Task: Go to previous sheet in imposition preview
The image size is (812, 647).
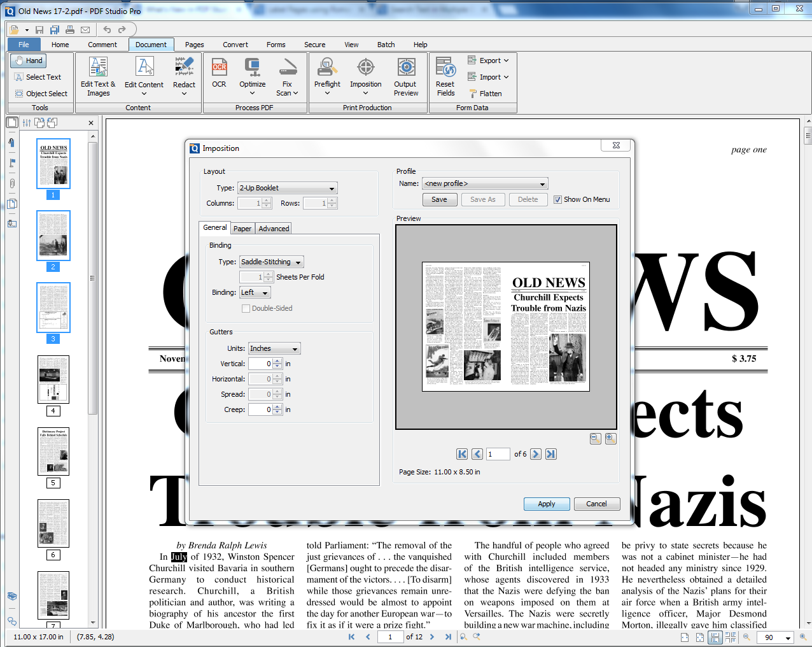Action: point(477,454)
